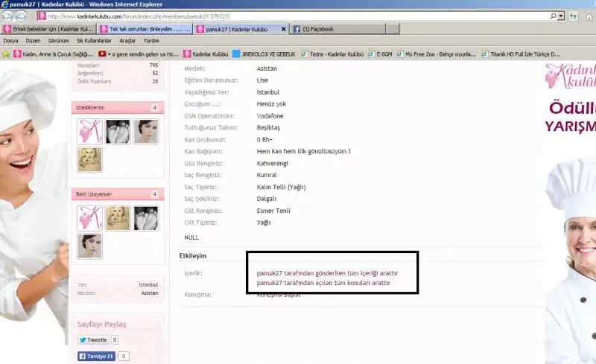Viewport: 596px width, 364px height.
Task: Click 'açılan tüm konuları arattır' link
Action: [x=323, y=283]
